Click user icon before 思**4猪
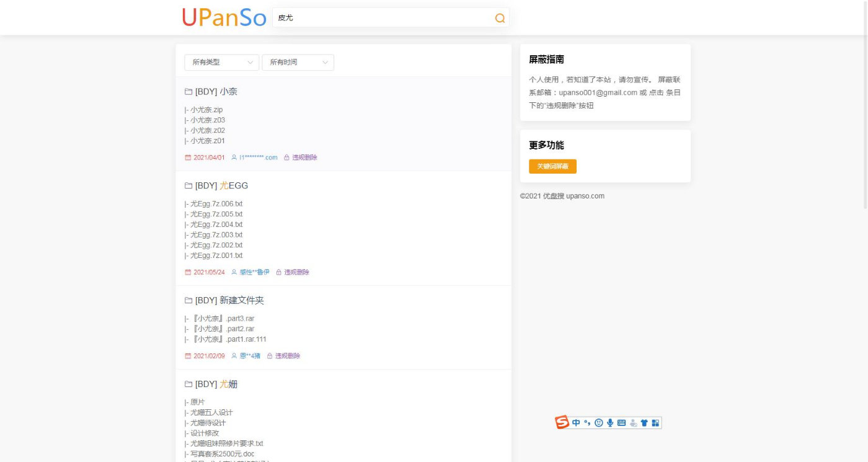 pyautogui.click(x=234, y=356)
